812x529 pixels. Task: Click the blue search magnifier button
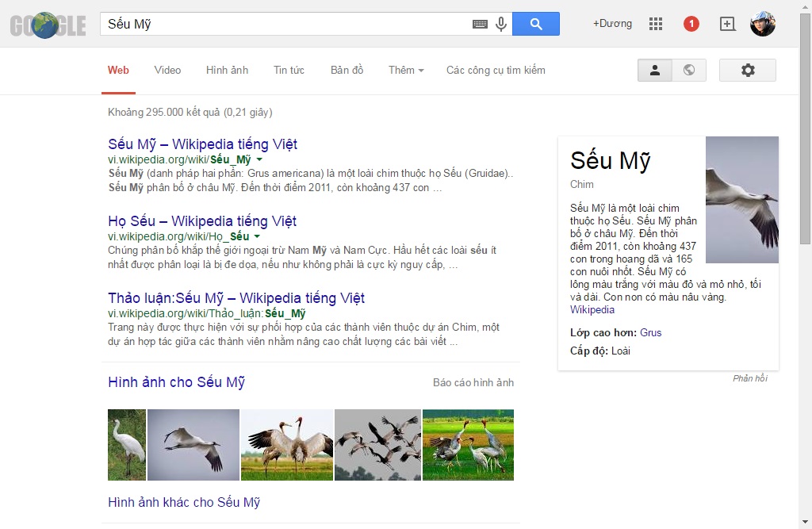(536, 24)
